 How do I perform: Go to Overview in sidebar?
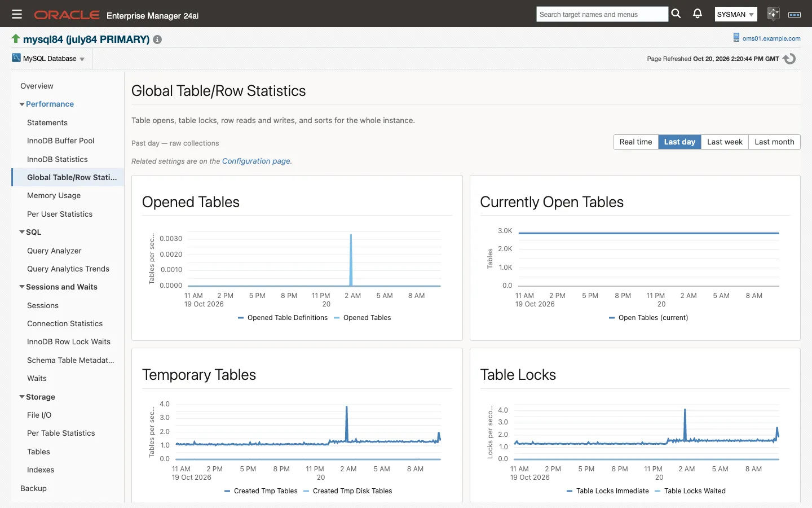pyautogui.click(x=37, y=86)
